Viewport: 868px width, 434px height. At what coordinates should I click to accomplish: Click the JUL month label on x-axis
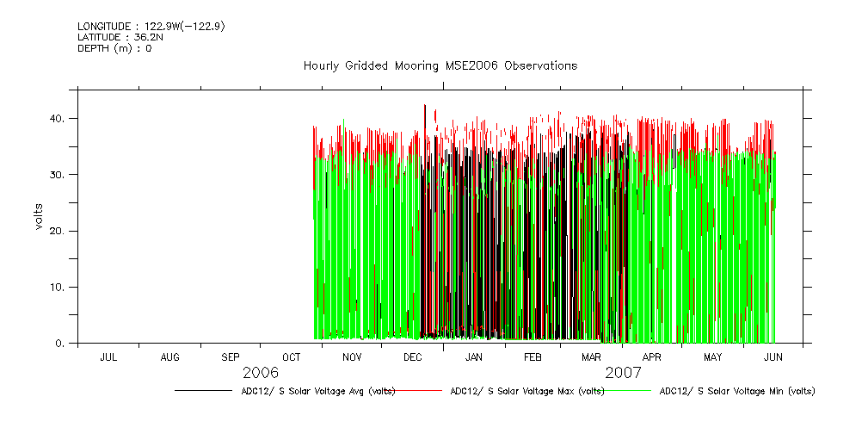tap(109, 356)
